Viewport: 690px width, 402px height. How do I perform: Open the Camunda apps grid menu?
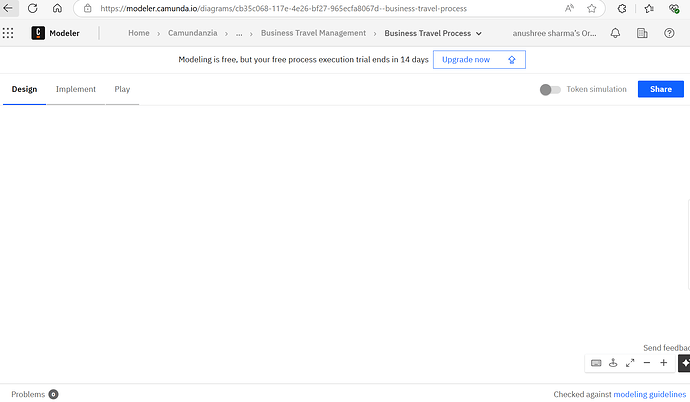click(9, 33)
